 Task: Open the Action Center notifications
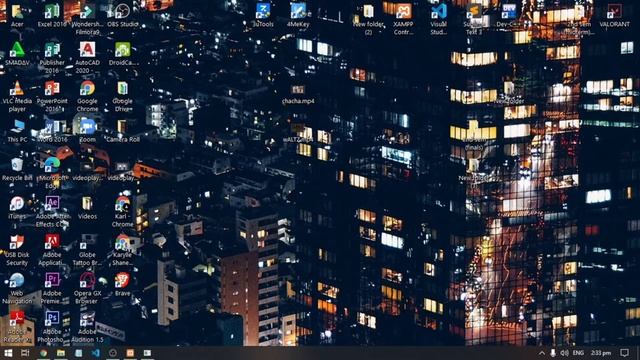pos(624,353)
